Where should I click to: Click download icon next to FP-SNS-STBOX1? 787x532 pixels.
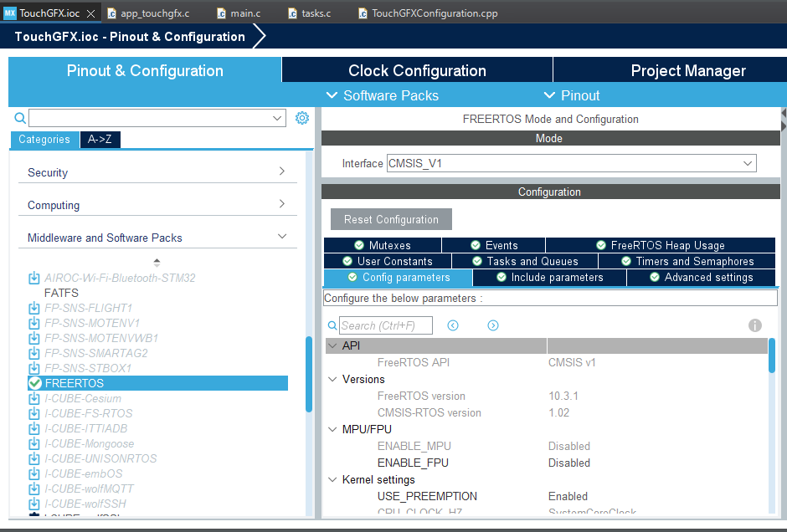pyautogui.click(x=33, y=368)
